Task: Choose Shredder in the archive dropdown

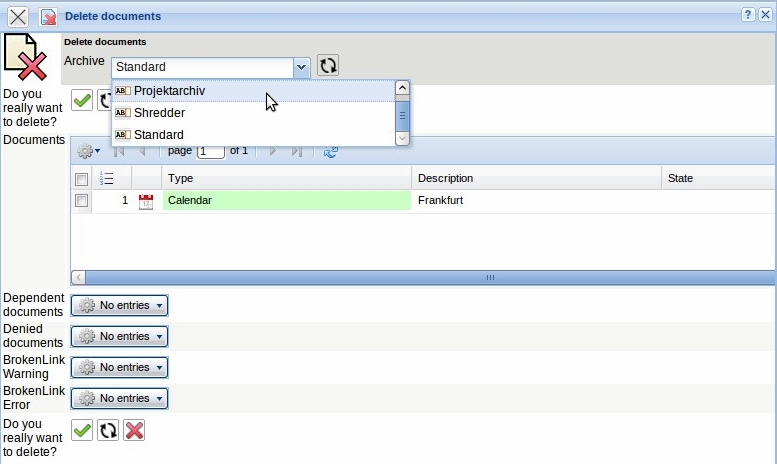Action: [x=160, y=113]
